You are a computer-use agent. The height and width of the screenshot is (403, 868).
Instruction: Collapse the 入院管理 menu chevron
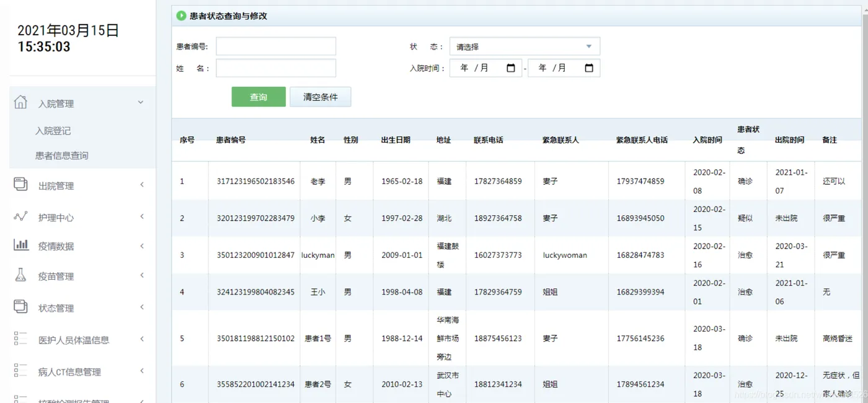click(x=141, y=102)
